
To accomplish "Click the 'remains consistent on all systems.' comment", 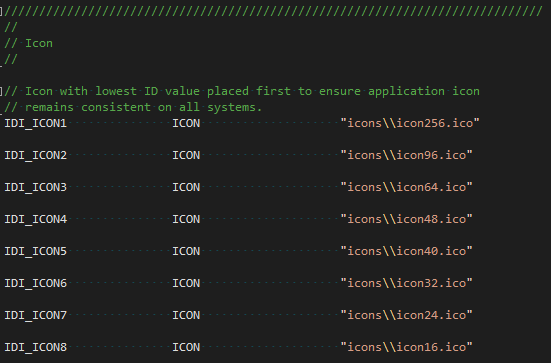I will [133, 107].
